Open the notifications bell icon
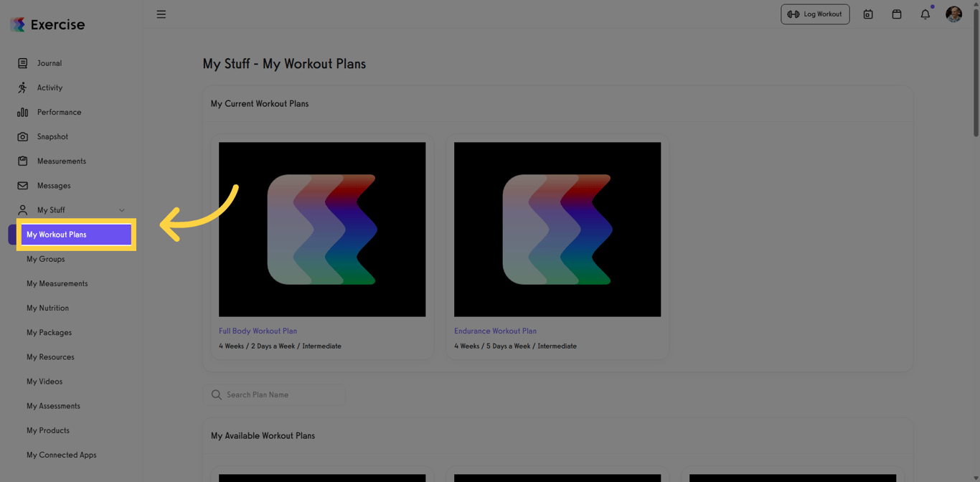980x482 pixels. pos(925,14)
